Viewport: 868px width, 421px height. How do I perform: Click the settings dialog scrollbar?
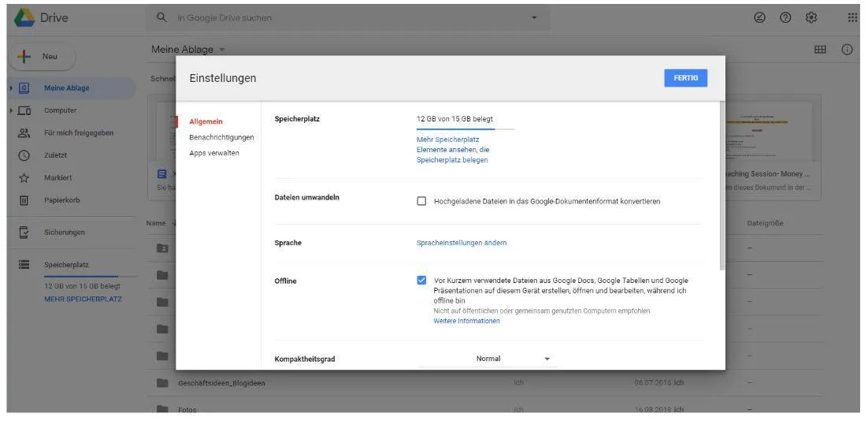pyautogui.click(x=721, y=185)
